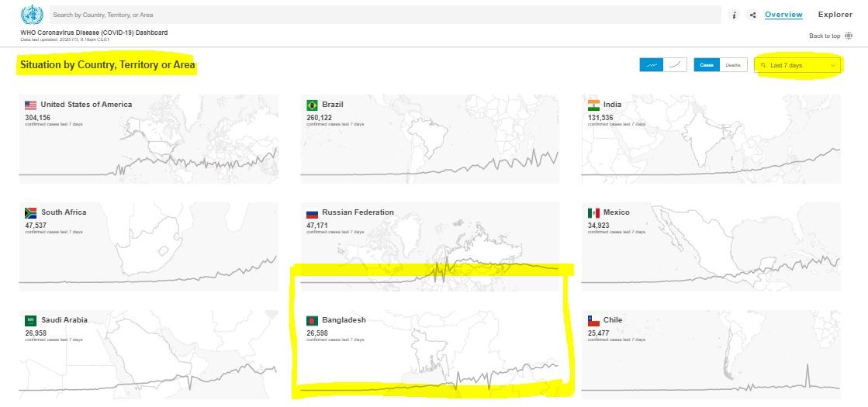Toggle data to Deaths

732,65
